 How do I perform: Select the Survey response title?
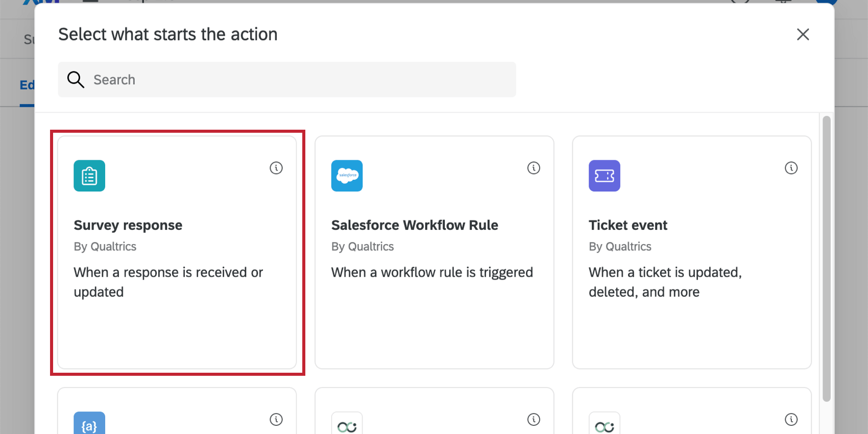[128, 225]
